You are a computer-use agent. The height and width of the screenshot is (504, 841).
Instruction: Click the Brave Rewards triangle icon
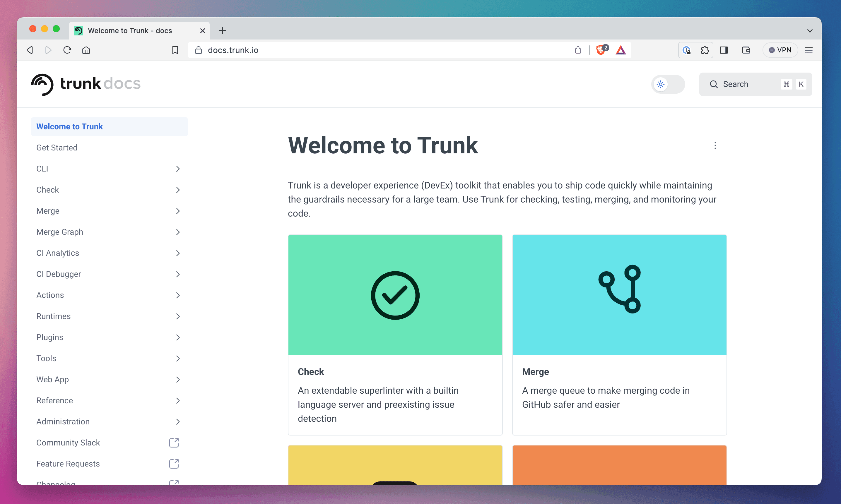click(621, 50)
